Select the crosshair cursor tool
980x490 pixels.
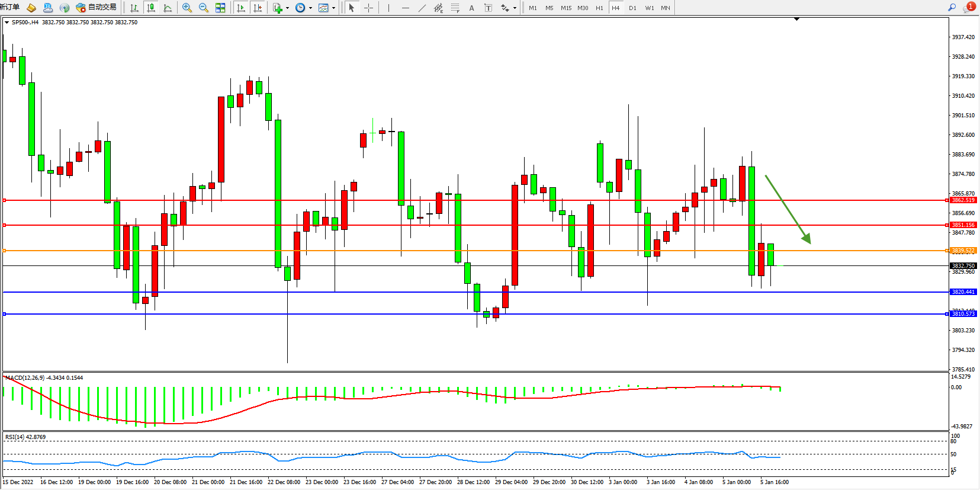coord(368,8)
